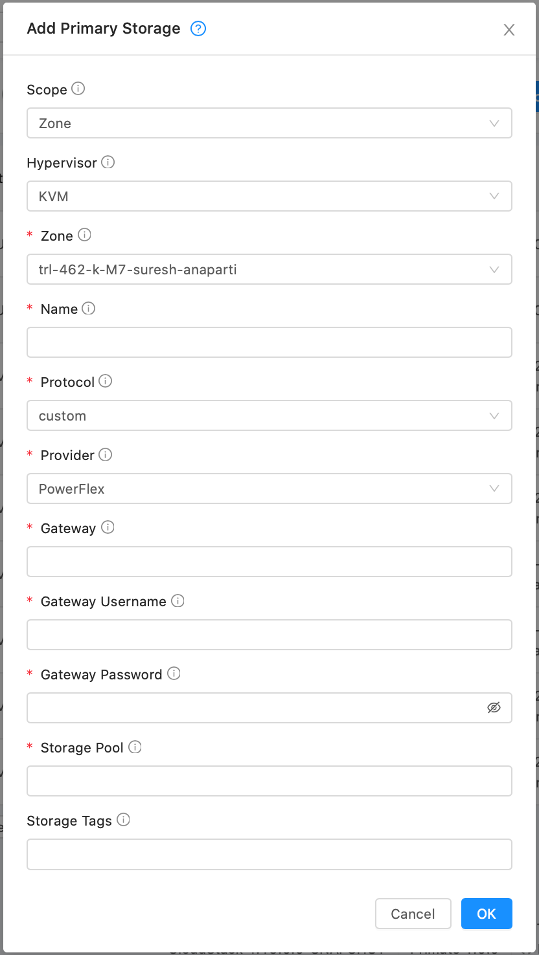
Task: Click info icon beside Gateway Username
Action: coord(177,601)
